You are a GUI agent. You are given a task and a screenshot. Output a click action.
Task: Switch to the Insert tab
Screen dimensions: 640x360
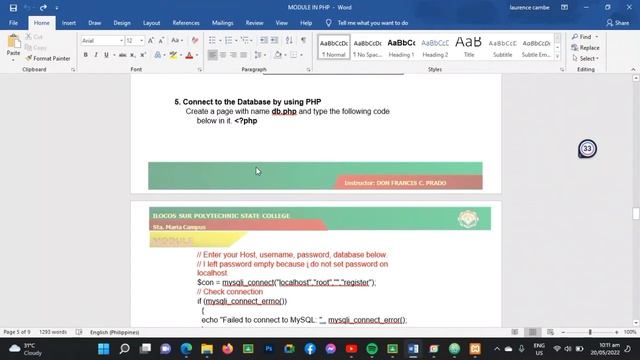click(69, 23)
